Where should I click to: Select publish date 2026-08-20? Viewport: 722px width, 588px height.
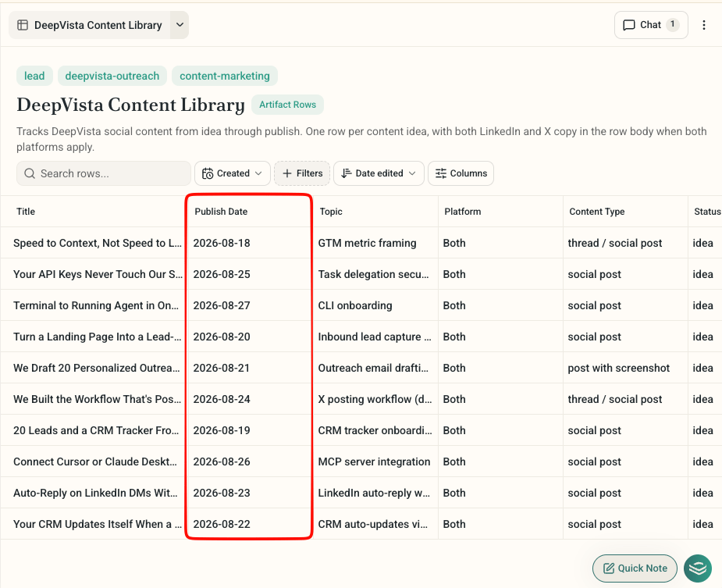(222, 337)
